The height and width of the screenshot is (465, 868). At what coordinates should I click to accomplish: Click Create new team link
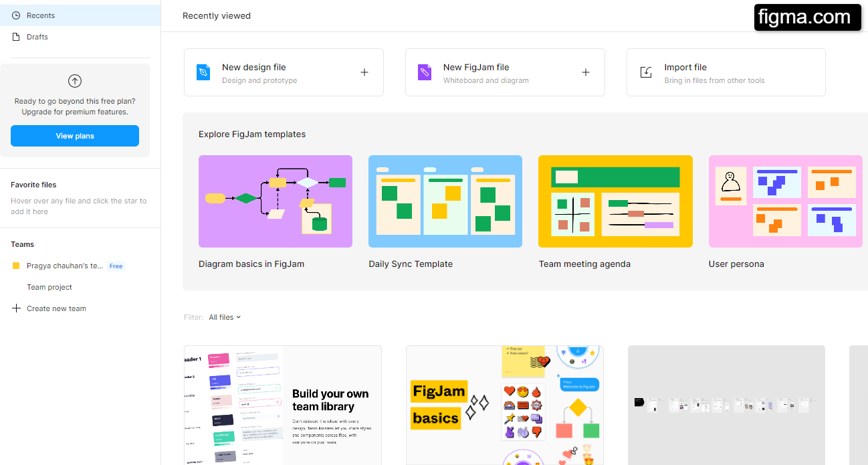(x=56, y=308)
